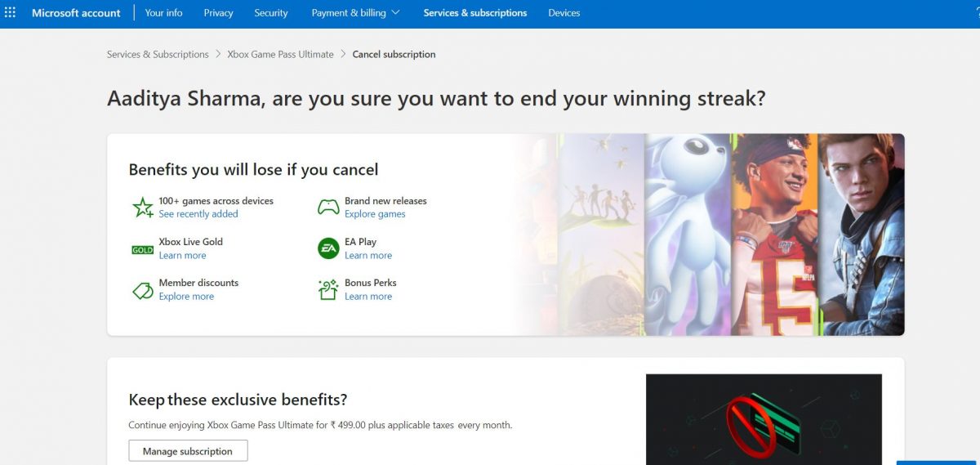The width and height of the screenshot is (980, 465).
Task: Click the Cancel subscription breadcrumb text
Action: click(394, 54)
